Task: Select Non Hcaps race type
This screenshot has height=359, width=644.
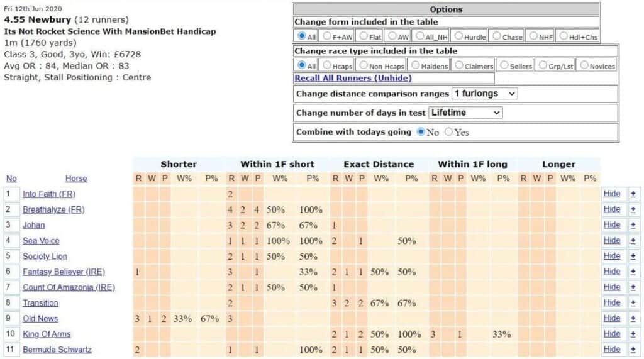Action: [x=364, y=65]
